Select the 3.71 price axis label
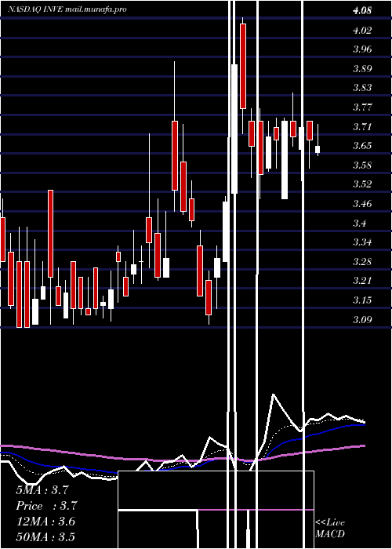Viewport: 392px width, 549px height. (x=362, y=126)
